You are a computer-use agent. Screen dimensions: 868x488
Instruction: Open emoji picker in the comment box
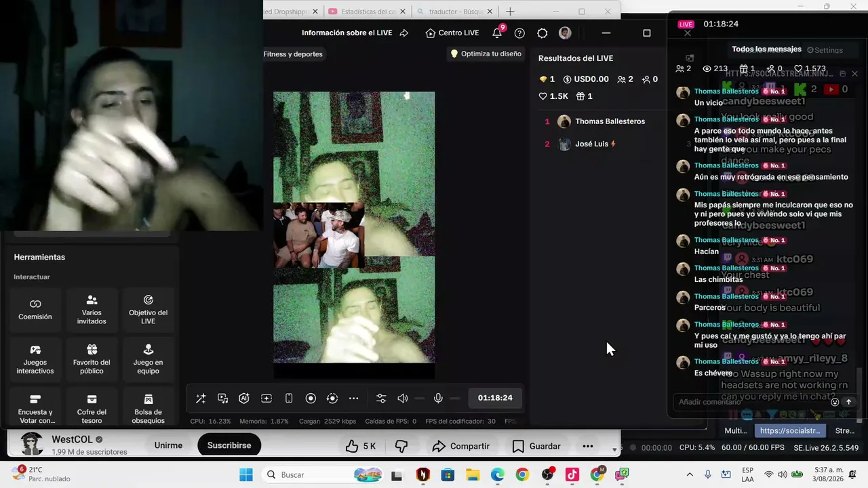[835, 402]
